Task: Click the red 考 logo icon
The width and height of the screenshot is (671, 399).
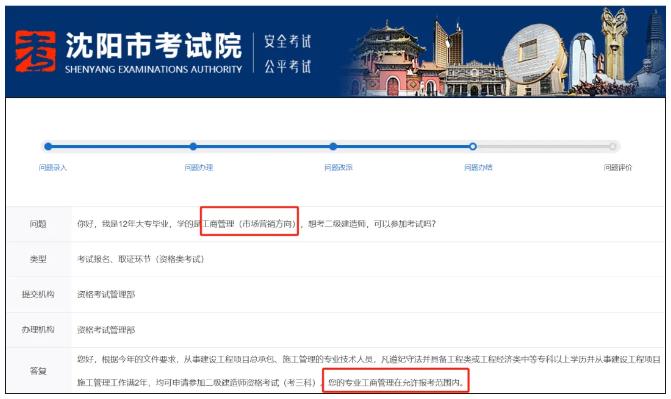Action: (x=35, y=51)
